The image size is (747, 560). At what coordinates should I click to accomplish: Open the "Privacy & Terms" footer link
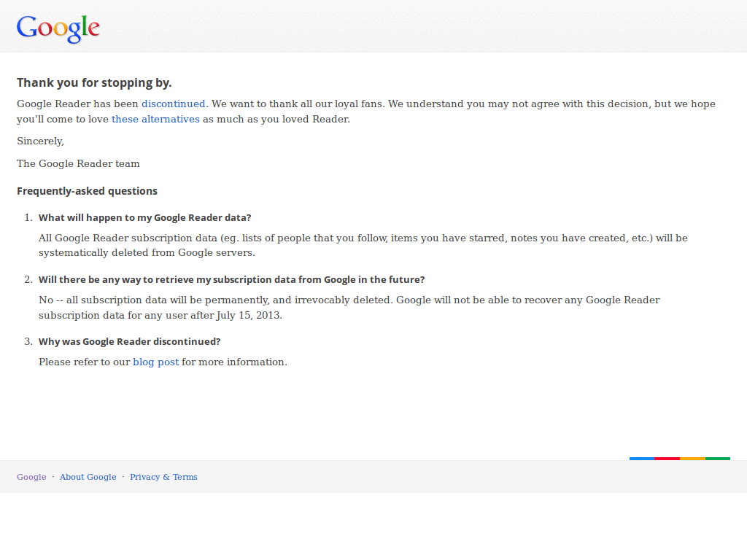tap(163, 477)
